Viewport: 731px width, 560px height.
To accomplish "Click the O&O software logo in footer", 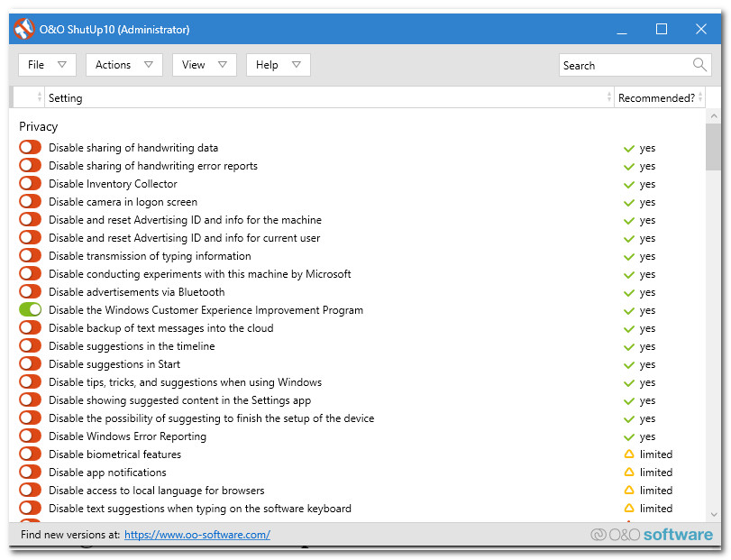I will 652,535.
